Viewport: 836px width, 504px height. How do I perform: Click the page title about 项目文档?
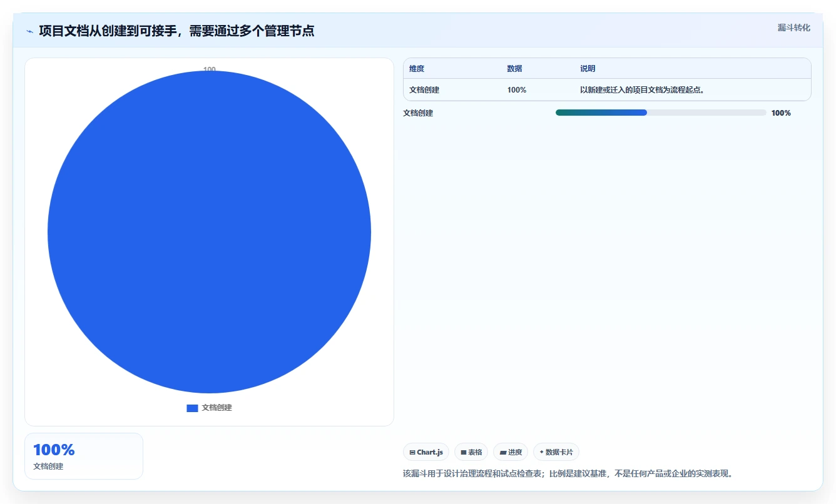tap(176, 31)
